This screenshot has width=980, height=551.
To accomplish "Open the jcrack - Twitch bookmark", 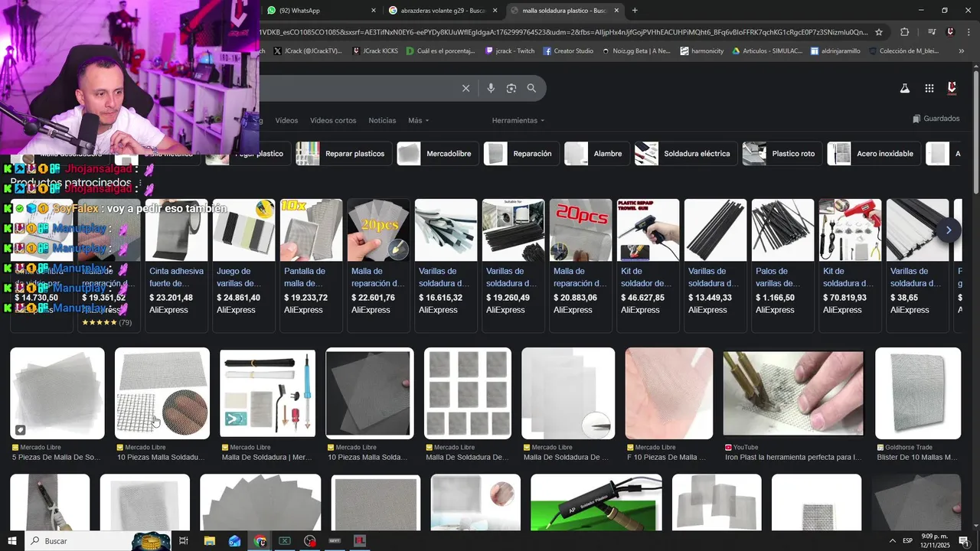I will point(510,51).
